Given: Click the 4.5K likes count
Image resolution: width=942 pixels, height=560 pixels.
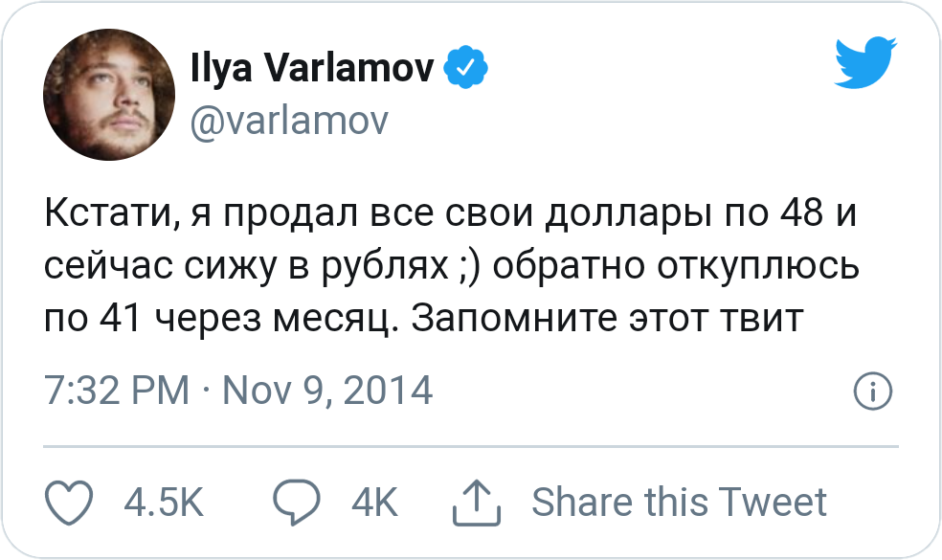Looking at the screenshot, I should [165, 502].
